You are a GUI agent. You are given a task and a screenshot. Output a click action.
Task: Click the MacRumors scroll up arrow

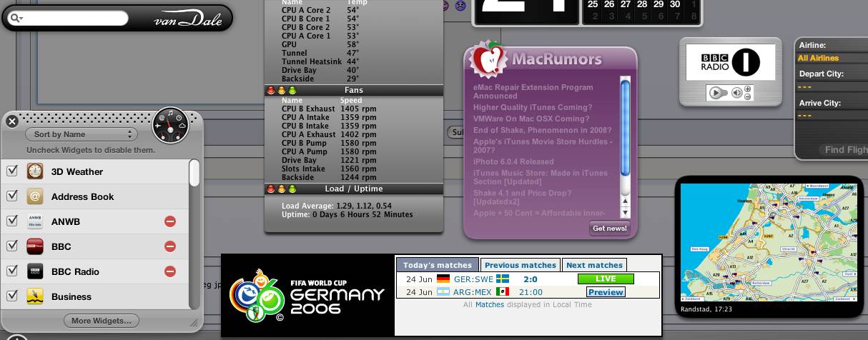pyautogui.click(x=626, y=202)
